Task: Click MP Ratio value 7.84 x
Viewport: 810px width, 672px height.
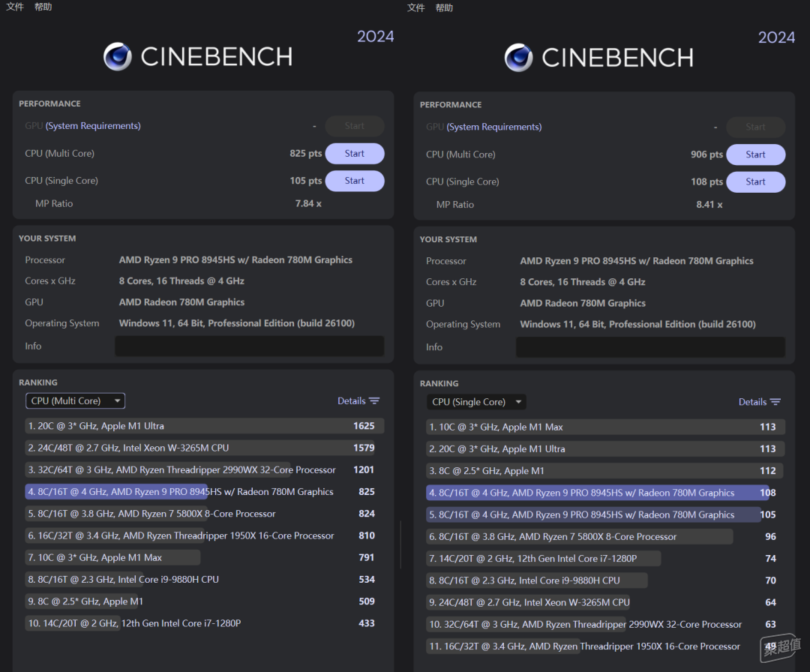Action: (308, 203)
